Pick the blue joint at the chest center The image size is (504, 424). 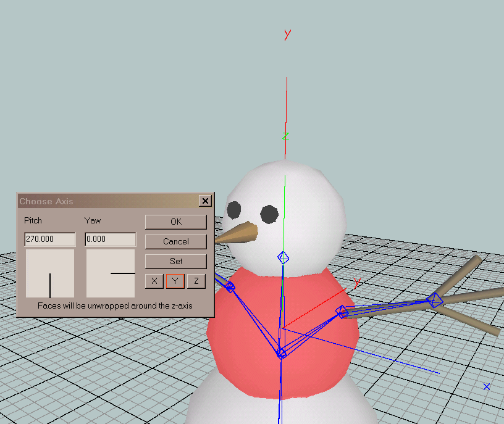pyautogui.click(x=281, y=353)
